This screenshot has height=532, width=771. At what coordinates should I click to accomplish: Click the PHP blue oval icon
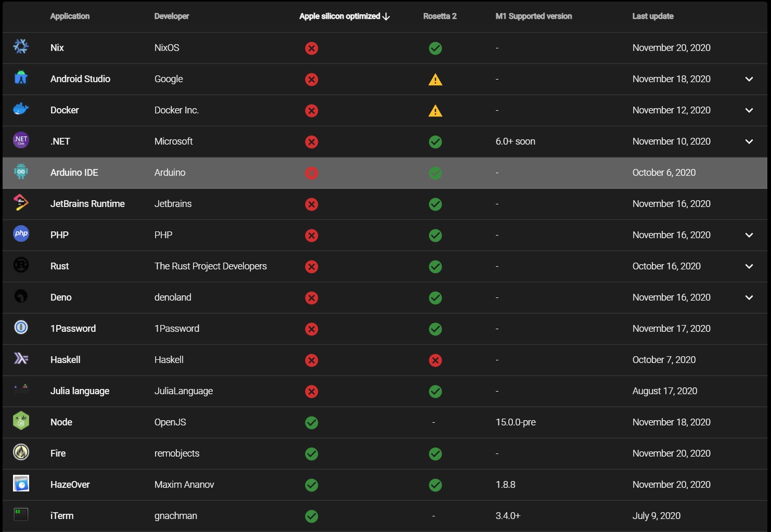(21, 234)
